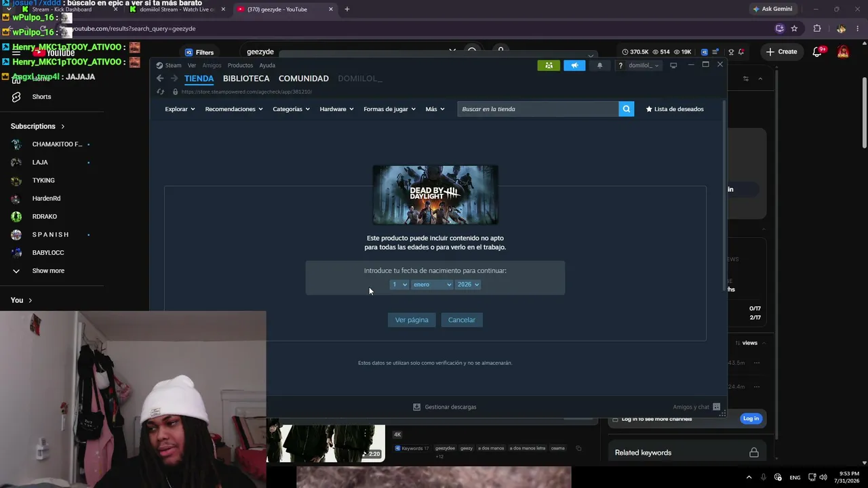Expand the Recomendaciones store menu
Screen dimensions: 868x488
[x=234, y=109]
